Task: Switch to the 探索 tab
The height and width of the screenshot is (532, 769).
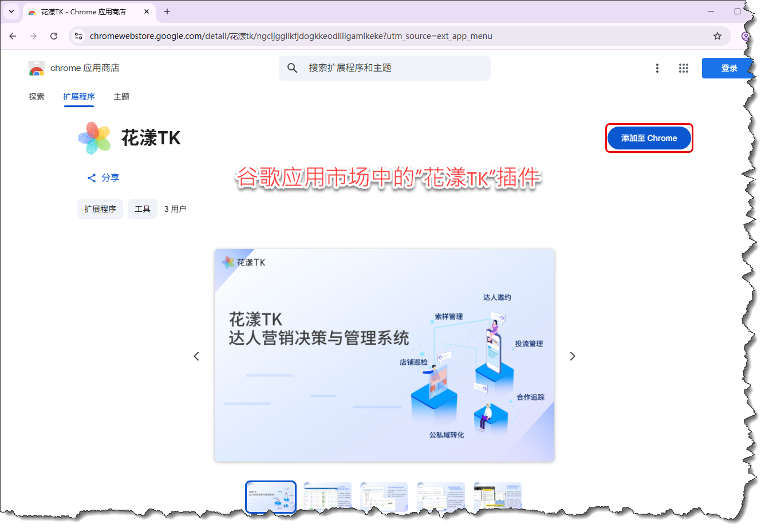Action: (37, 97)
